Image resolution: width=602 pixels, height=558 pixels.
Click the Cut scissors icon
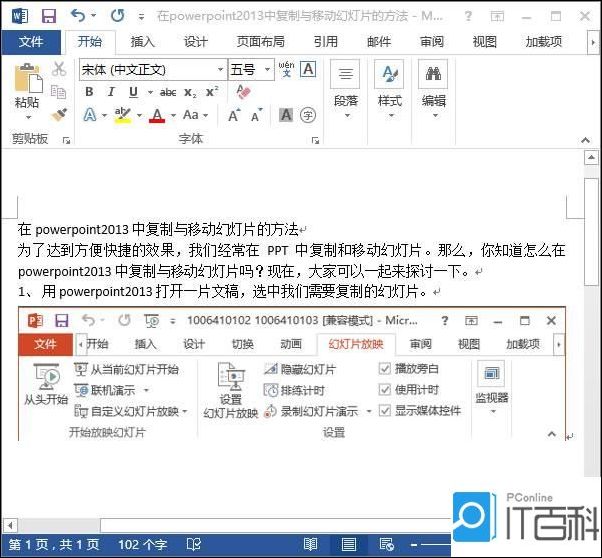[59, 69]
